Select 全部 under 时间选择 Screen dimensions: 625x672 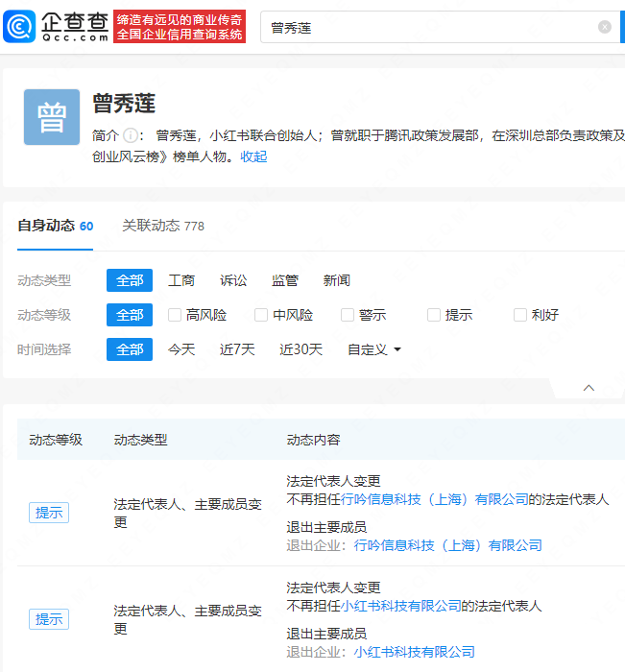[130, 349]
